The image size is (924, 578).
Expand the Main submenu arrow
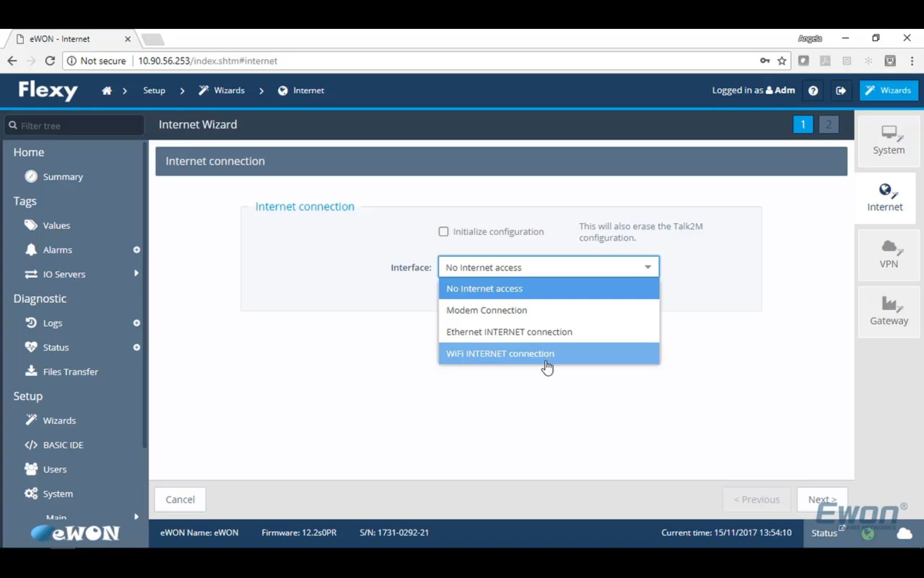pos(136,516)
